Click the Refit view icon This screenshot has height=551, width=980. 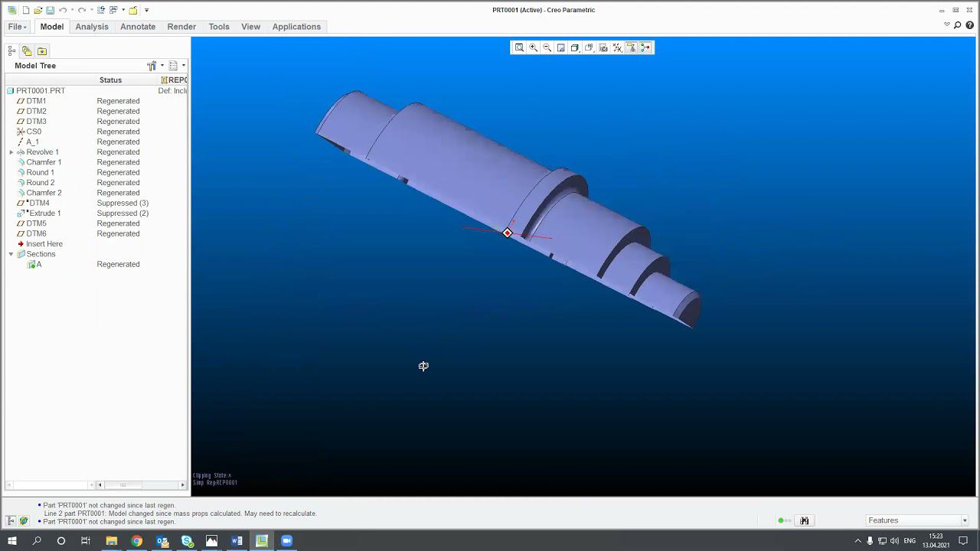(519, 47)
